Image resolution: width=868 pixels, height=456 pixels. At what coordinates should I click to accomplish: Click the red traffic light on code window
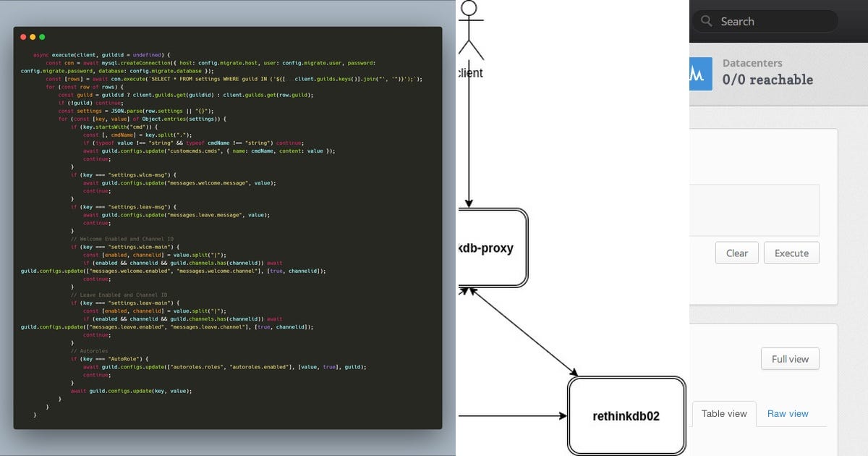point(23,35)
